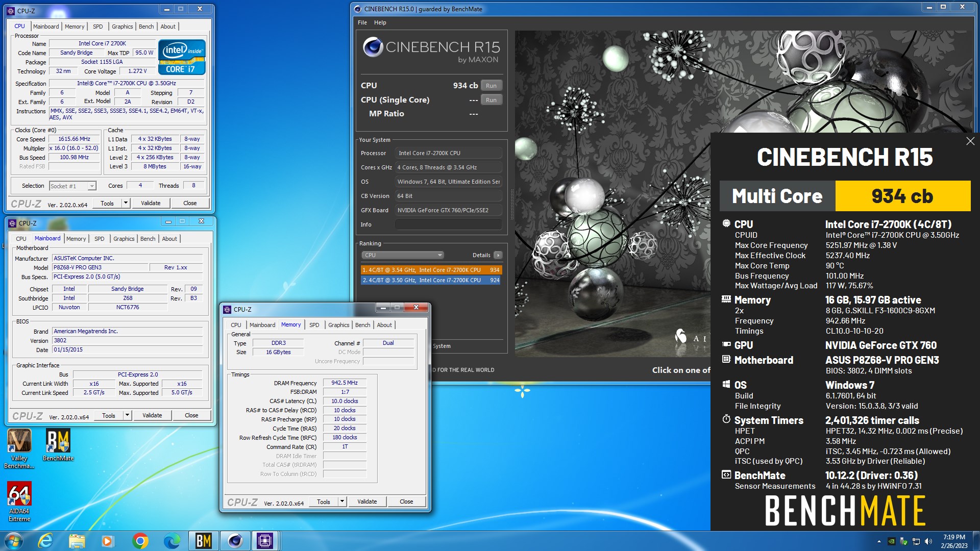Open the Valley Benchmark desktop shortcut
The image size is (980, 551).
pos(19,448)
